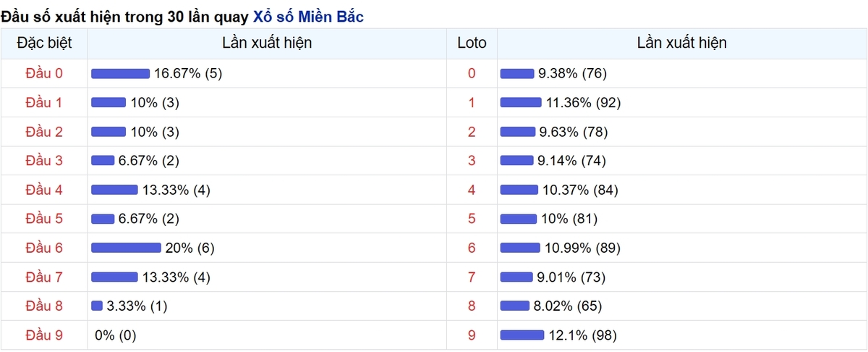This screenshot has height=352, width=868.
Task: Click the 10.99% (89) bar
Action: (x=520, y=248)
